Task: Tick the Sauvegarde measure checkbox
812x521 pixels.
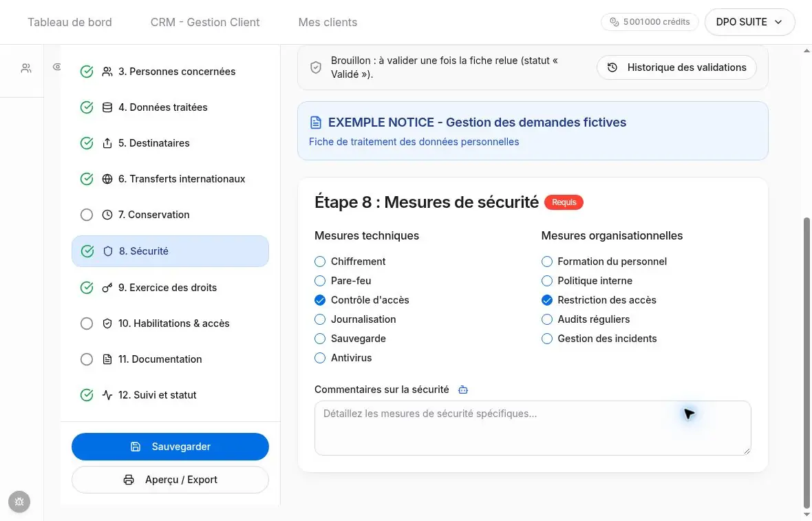Action: tap(320, 339)
